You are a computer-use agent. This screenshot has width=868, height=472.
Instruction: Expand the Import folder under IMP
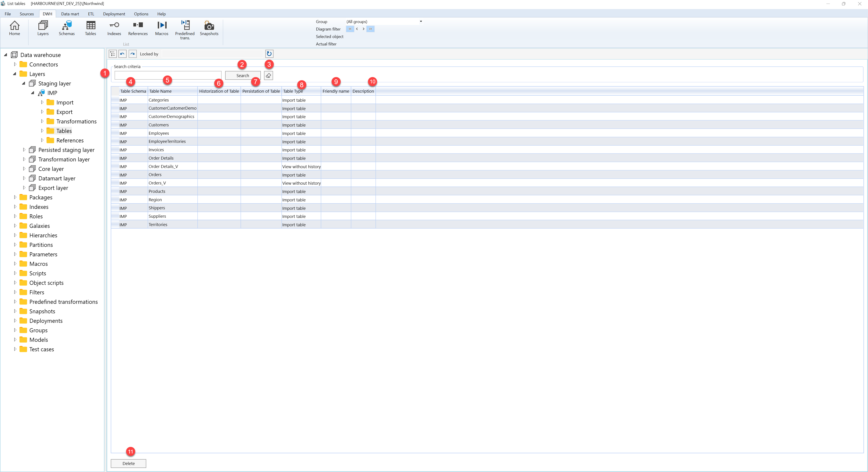click(42, 102)
